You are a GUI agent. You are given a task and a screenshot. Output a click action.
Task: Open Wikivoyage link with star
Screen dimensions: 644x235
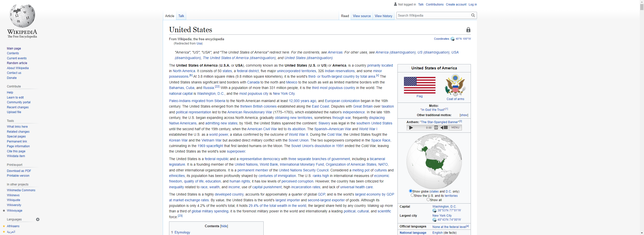tap(15, 211)
